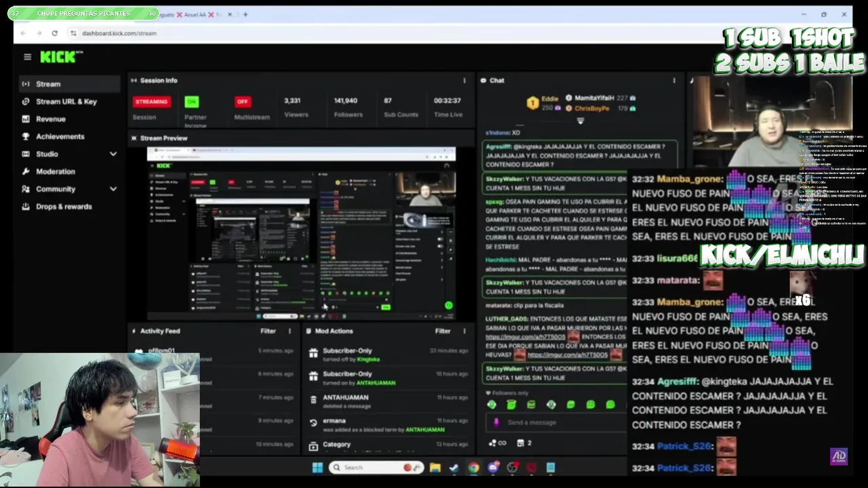Click Eddie in the chat leaderboard

tap(549, 99)
